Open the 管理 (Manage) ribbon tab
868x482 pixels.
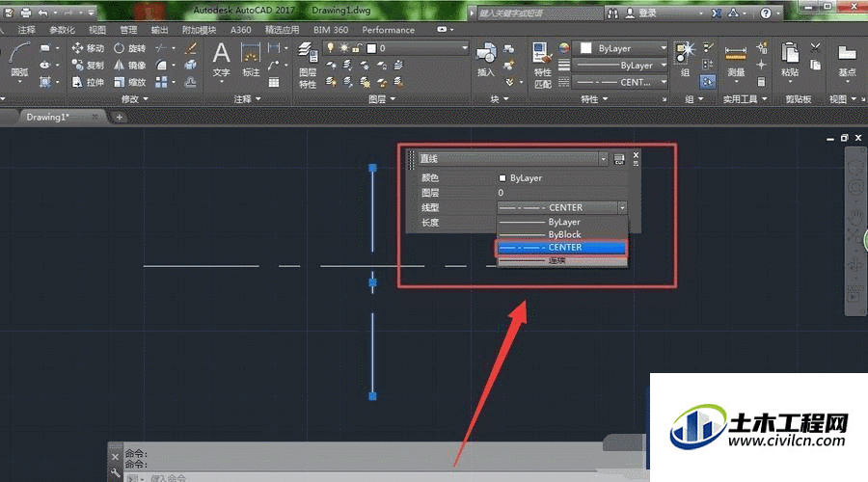[x=128, y=30]
